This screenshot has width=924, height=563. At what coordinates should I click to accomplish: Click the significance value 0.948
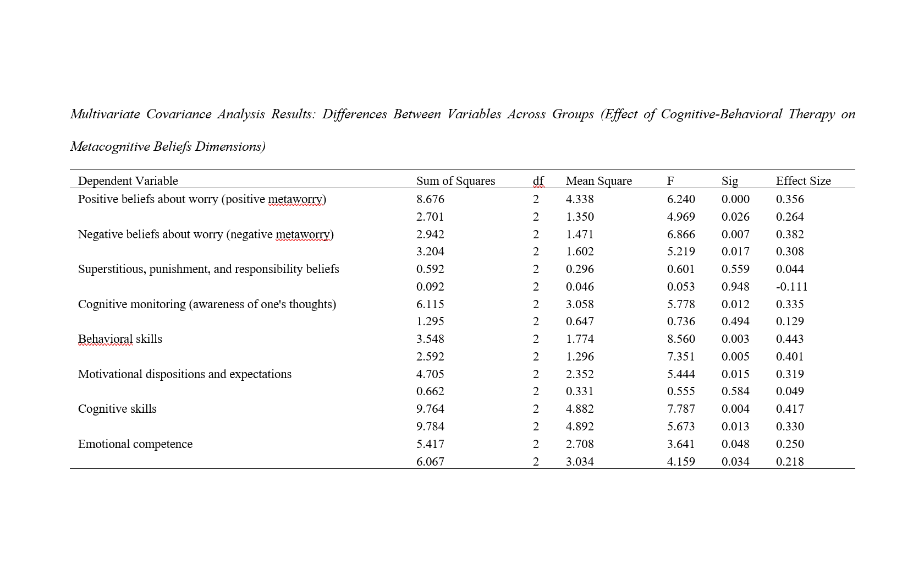(x=735, y=287)
